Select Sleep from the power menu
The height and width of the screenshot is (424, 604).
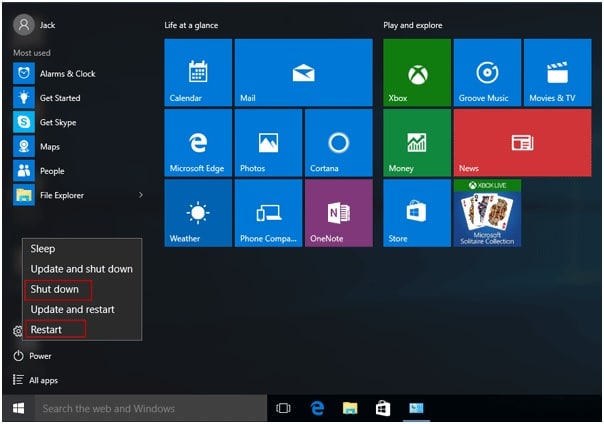tap(82, 249)
